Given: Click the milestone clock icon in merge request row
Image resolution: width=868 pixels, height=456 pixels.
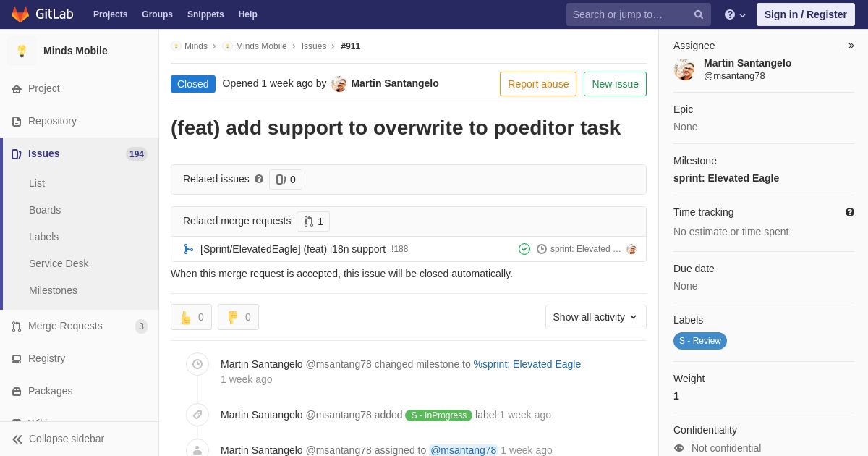Looking at the screenshot, I should pyautogui.click(x=542, y=249).
